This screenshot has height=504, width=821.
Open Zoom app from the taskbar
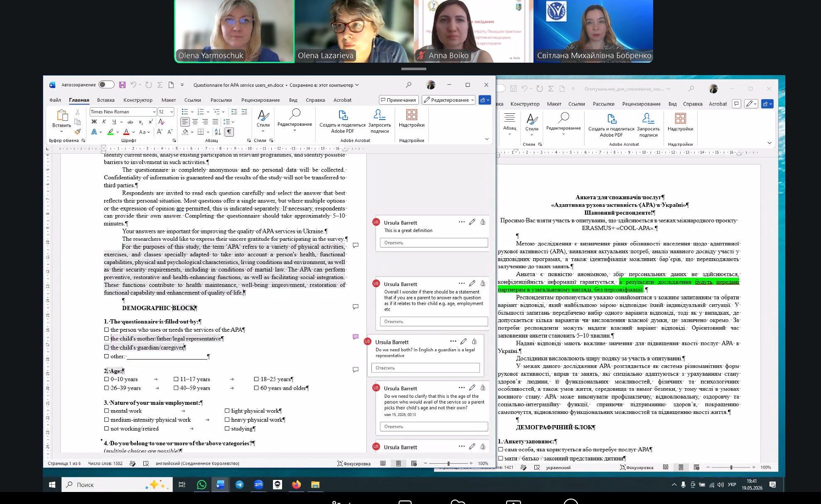(x=258, y=484)
